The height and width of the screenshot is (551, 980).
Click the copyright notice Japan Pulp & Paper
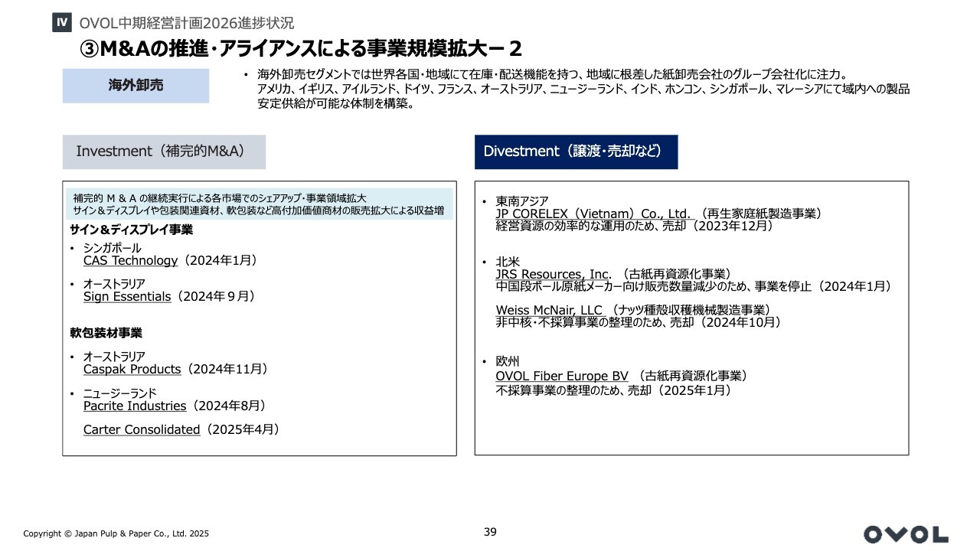pyautogui.click(x=116, y=534)
